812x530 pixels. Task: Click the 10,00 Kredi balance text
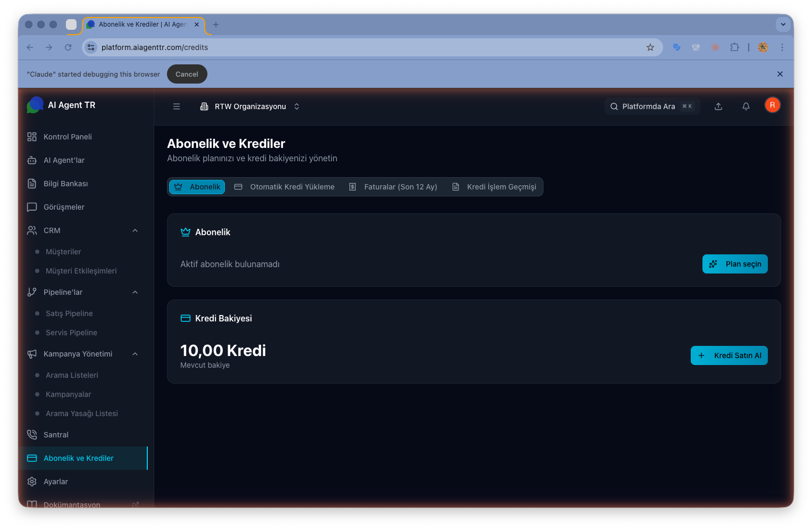(223, 350)
